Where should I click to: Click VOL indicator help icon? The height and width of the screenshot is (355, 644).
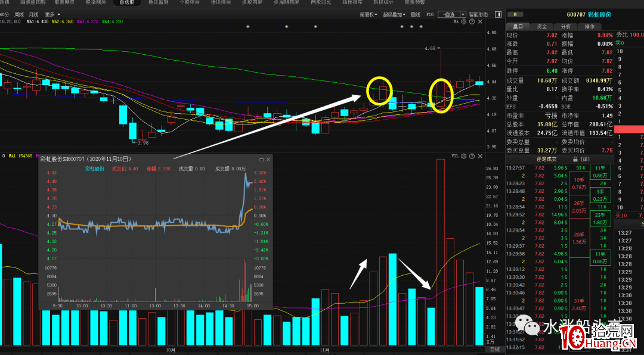(472, 156)
